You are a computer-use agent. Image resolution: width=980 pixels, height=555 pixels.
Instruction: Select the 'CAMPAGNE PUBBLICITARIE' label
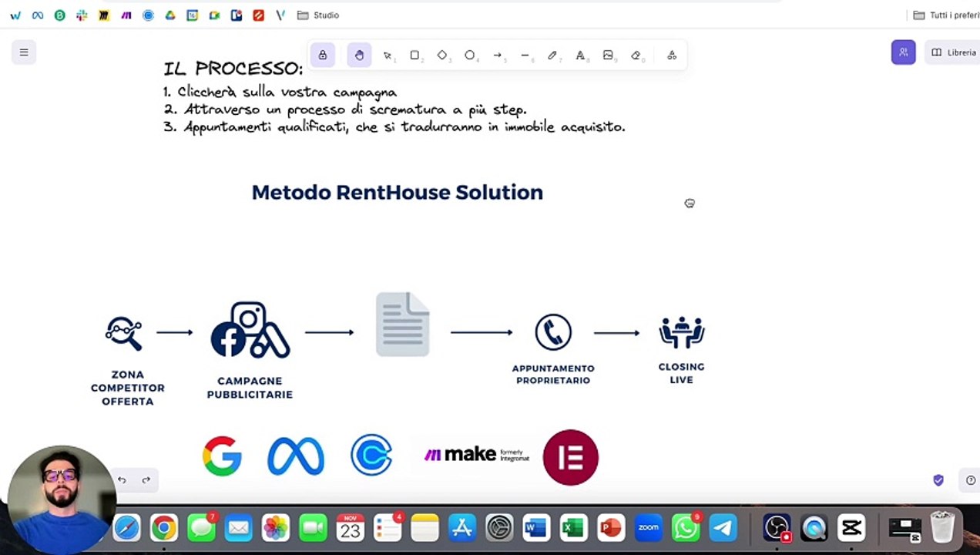(x=250, y=388)
